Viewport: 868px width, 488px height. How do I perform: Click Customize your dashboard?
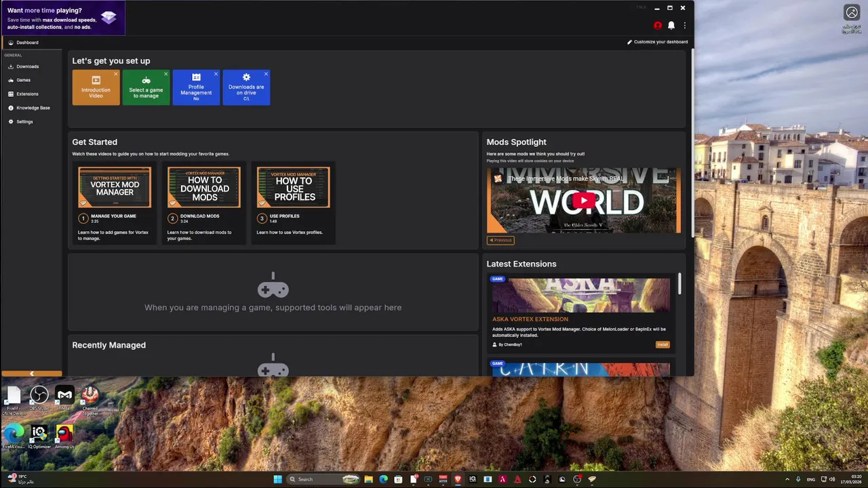click(657, 42)
